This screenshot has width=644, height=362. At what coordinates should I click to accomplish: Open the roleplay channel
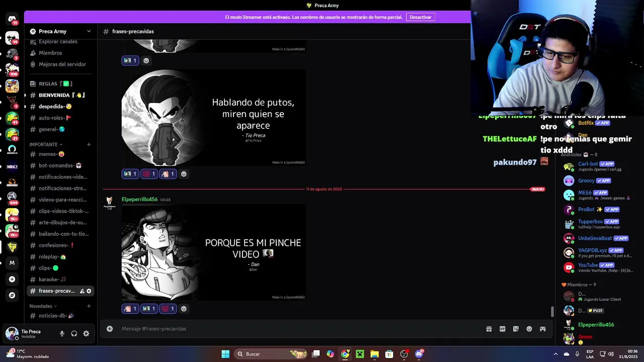pyautogui.click(x=61, y=257)
